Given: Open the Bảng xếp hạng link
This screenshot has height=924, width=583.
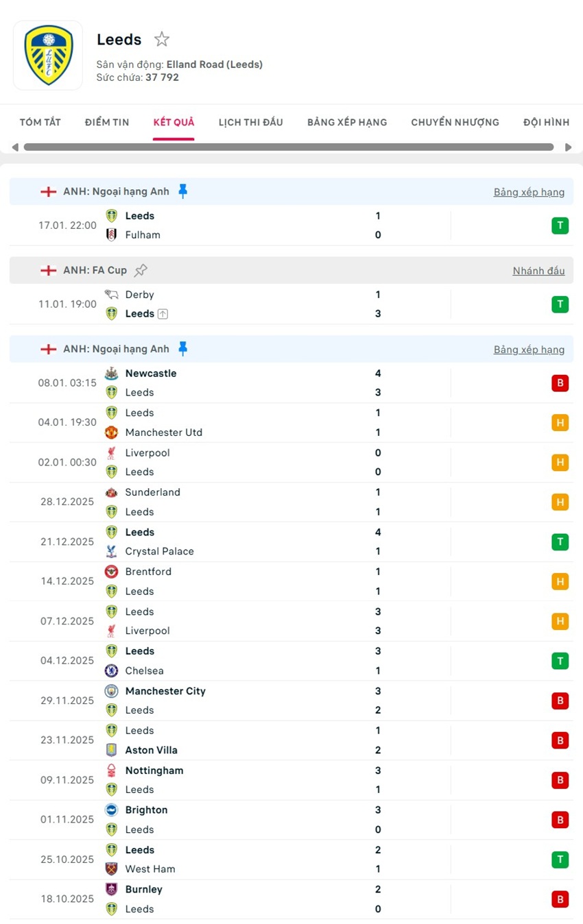Looking at the screenshot, I should [x=529, y=192].
